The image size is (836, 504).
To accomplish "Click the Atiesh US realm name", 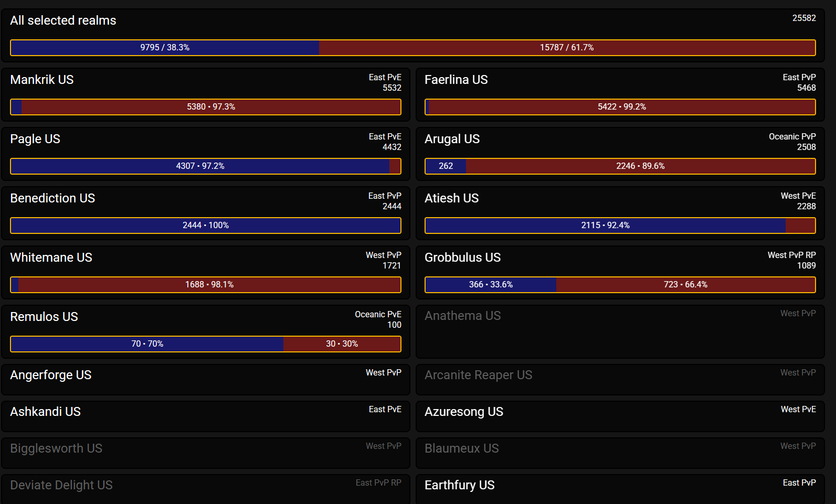I will [x=451, y=198].
